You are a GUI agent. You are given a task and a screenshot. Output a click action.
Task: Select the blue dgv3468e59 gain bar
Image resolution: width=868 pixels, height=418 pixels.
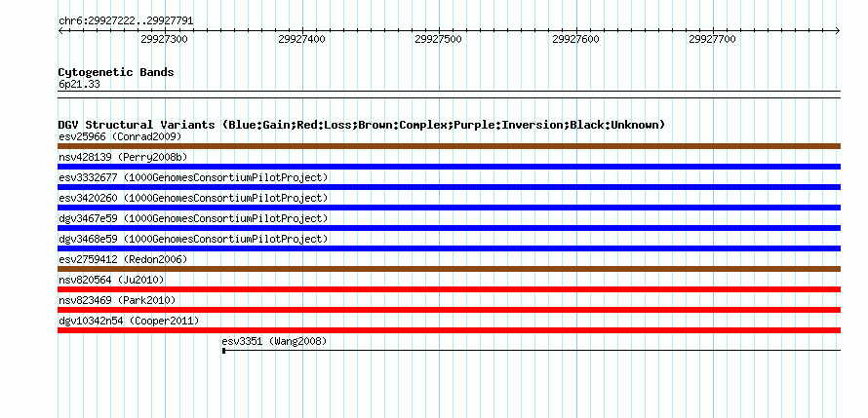(449, 248)
